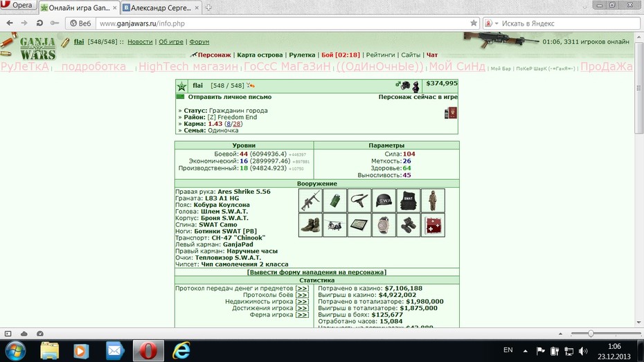Open the Opera menu button

[17, 5]
